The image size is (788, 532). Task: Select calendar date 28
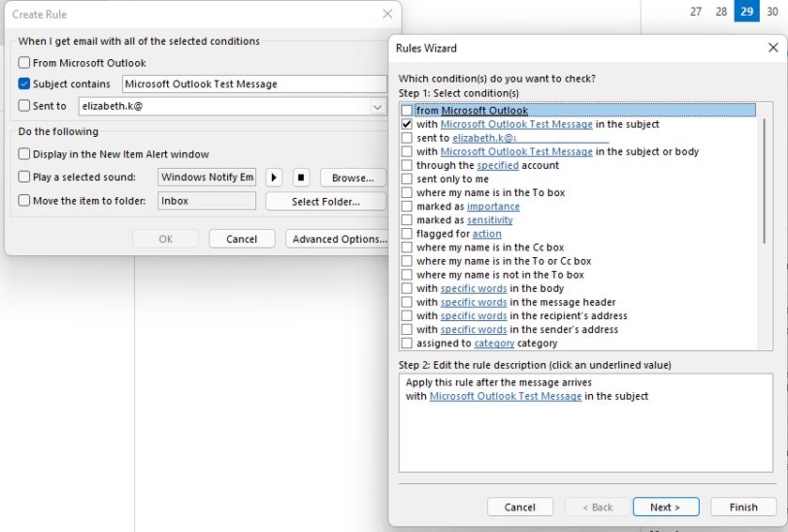pyautogui.click(x=721, y=11)
